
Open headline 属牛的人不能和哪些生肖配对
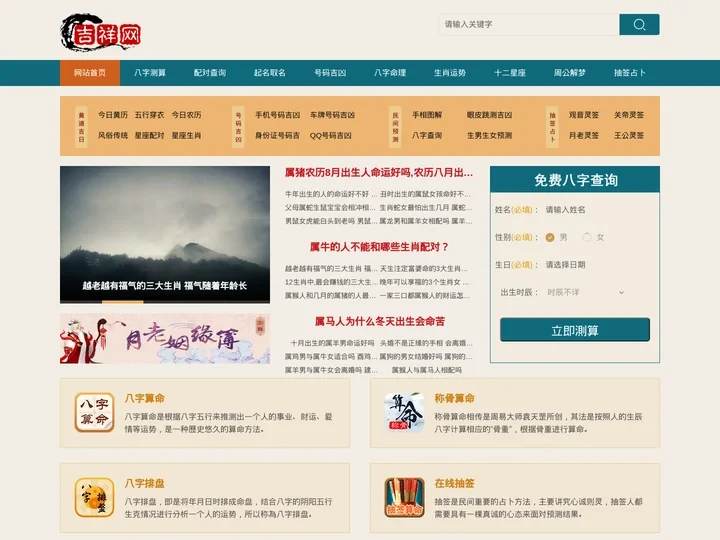[x=379, y=247]
